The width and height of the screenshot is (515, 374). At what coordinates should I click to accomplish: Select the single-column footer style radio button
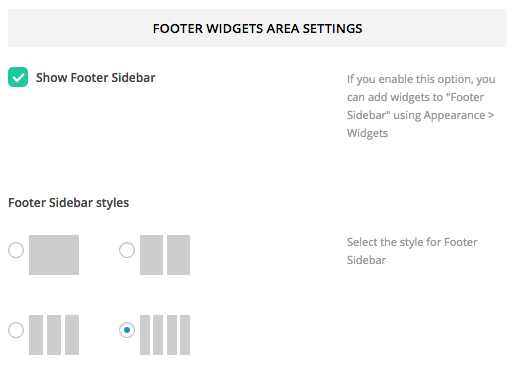tap(16, 250)
